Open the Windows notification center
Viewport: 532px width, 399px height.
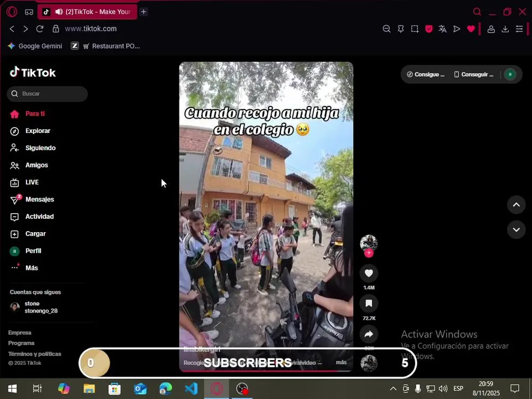coord(515,388)
